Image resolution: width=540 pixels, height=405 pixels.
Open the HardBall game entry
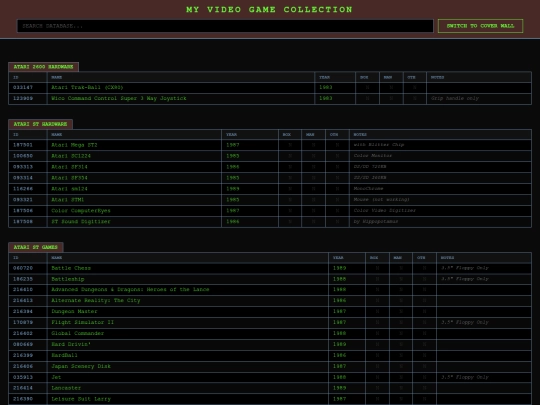coord(64,355)
